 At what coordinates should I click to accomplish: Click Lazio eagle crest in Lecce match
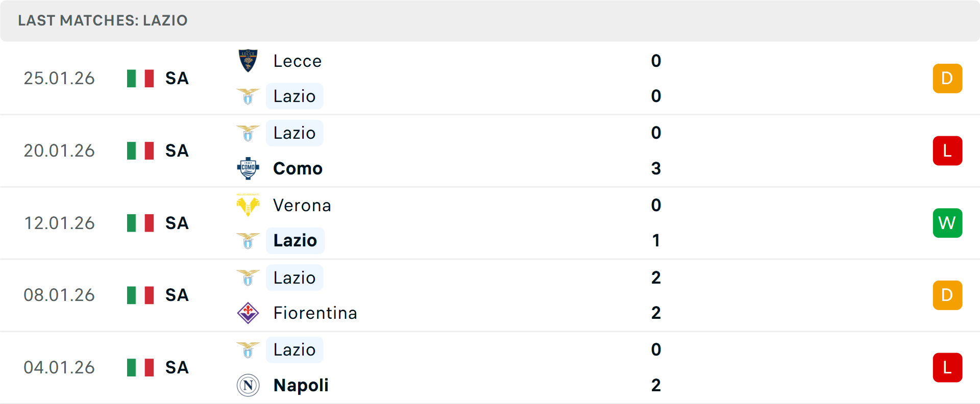point(248,96)
